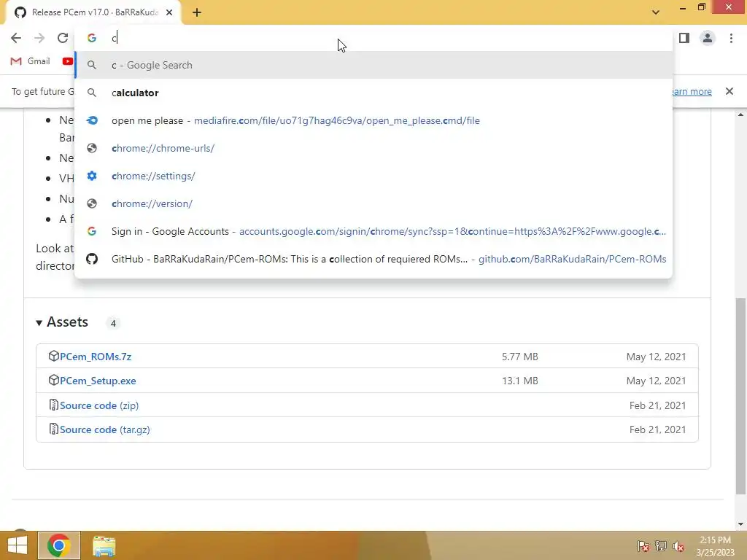
Task: Open the taskbar clock showing 2:15 PM
Action: coord(715,546)
